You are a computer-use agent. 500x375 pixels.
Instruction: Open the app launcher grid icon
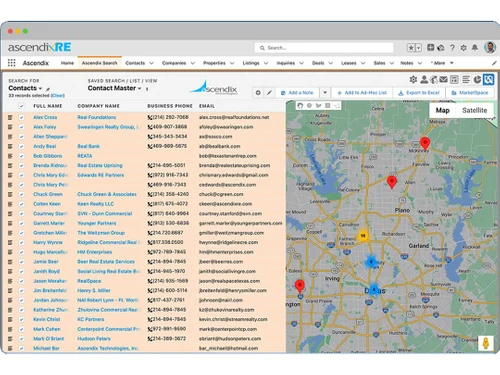tap(11, 63)
